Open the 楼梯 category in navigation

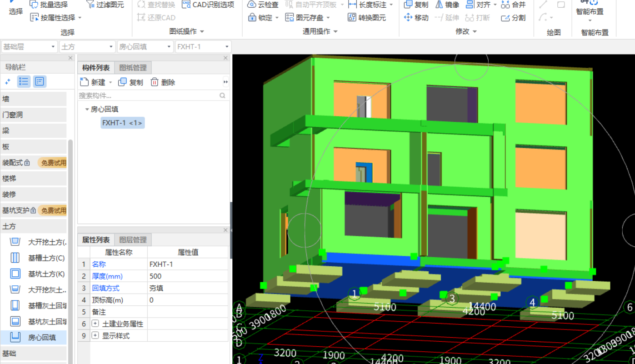click(x=34, y=179)
